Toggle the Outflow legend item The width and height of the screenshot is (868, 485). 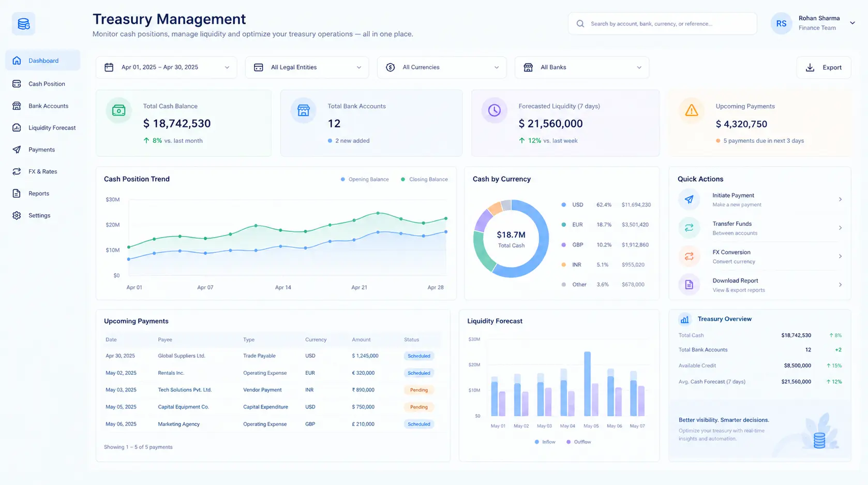579,442
